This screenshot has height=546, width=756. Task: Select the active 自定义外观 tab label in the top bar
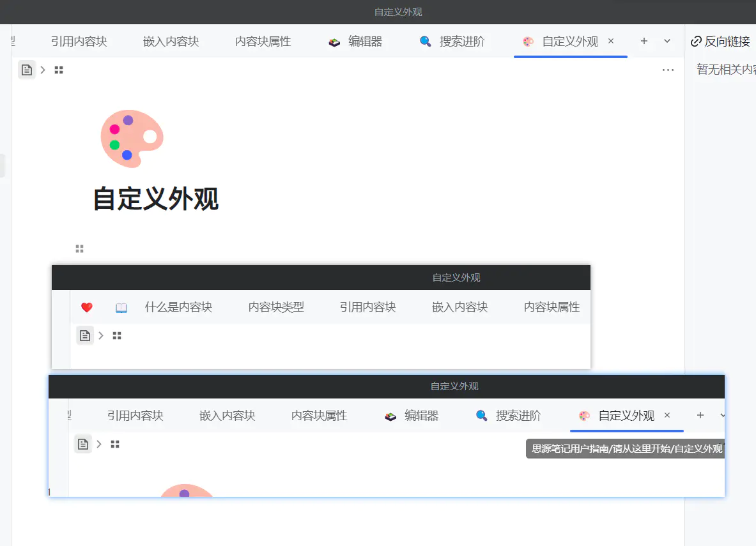coord(571,42)
